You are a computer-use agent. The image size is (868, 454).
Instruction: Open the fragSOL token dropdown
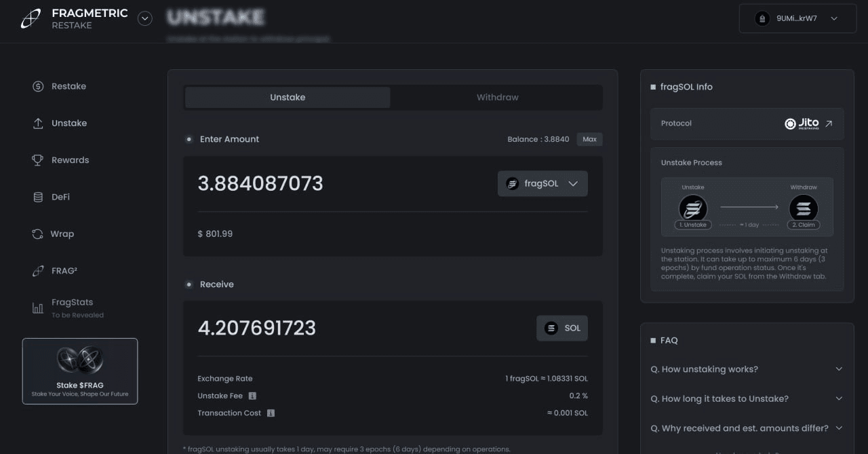click(x=542, y=183)
